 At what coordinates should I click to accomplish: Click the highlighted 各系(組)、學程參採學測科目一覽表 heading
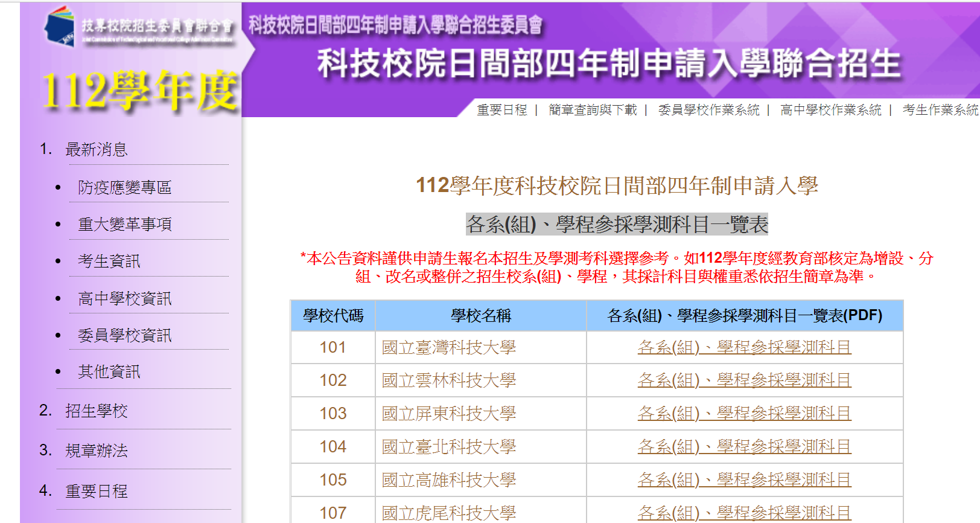coord(617,224)
